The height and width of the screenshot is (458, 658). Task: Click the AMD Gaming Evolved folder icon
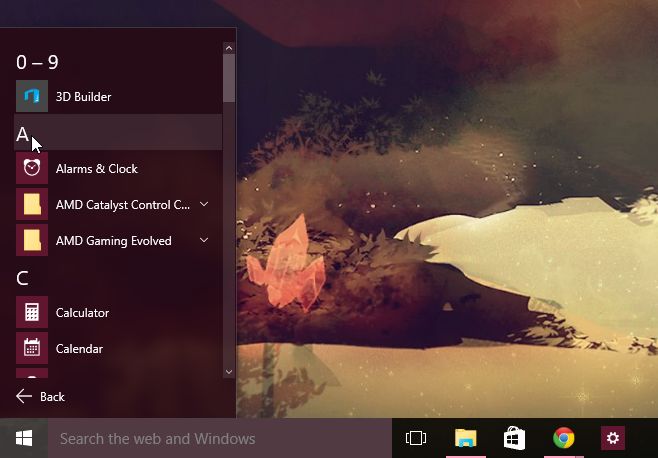point(32,241)
